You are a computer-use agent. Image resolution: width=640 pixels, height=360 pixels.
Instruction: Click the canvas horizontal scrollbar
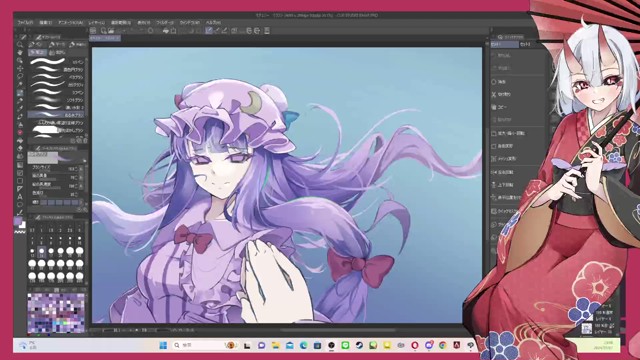coord(338,330)
